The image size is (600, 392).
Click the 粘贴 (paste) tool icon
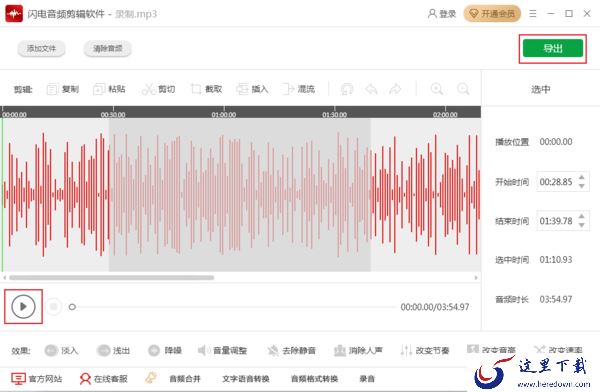(99, 89)
